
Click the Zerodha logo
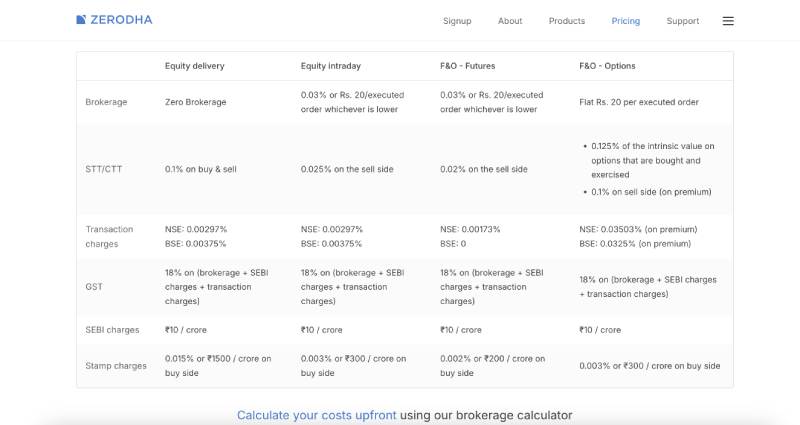click(x=114, y=20)
